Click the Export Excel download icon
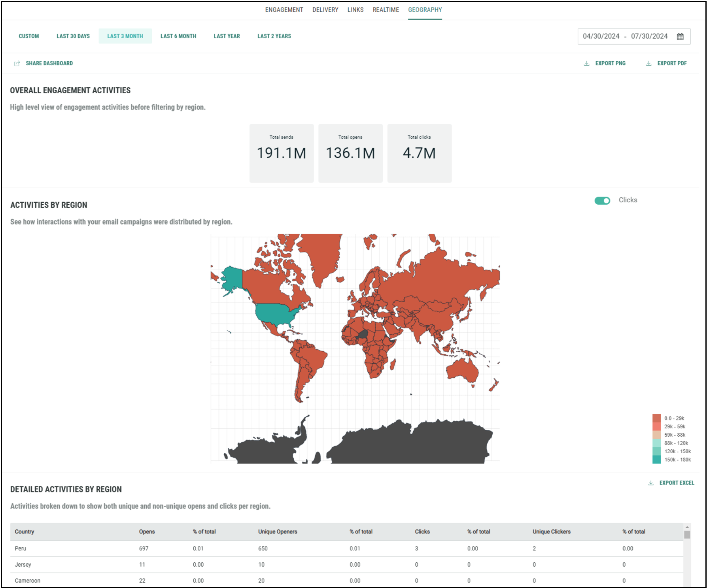Viewport: 707px width, 588px height. pos(651,483)
